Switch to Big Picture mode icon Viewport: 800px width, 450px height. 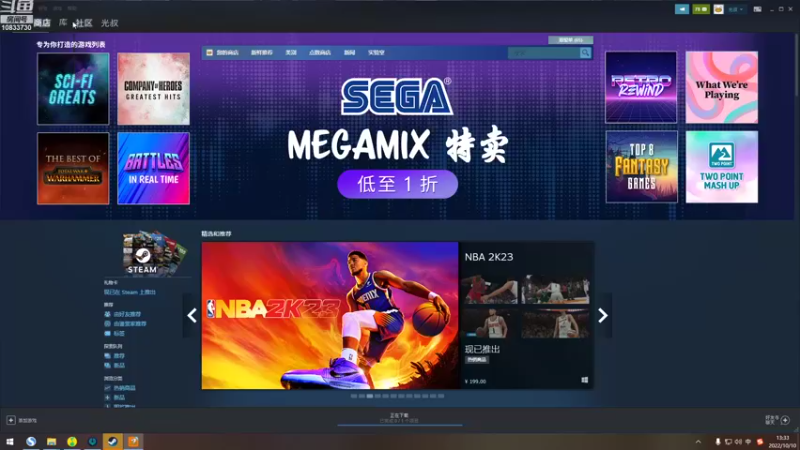tap(758, 9)
